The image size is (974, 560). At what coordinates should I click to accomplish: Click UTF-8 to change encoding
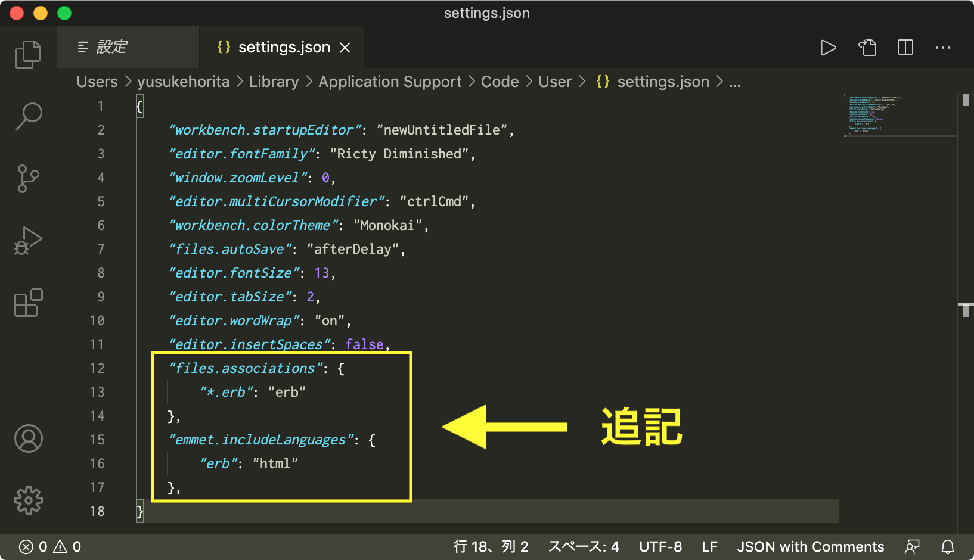tap(660, 546)
